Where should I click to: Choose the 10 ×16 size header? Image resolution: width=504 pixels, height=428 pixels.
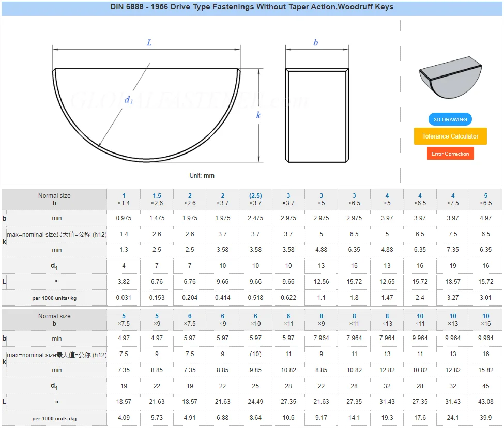coord(485,320)
